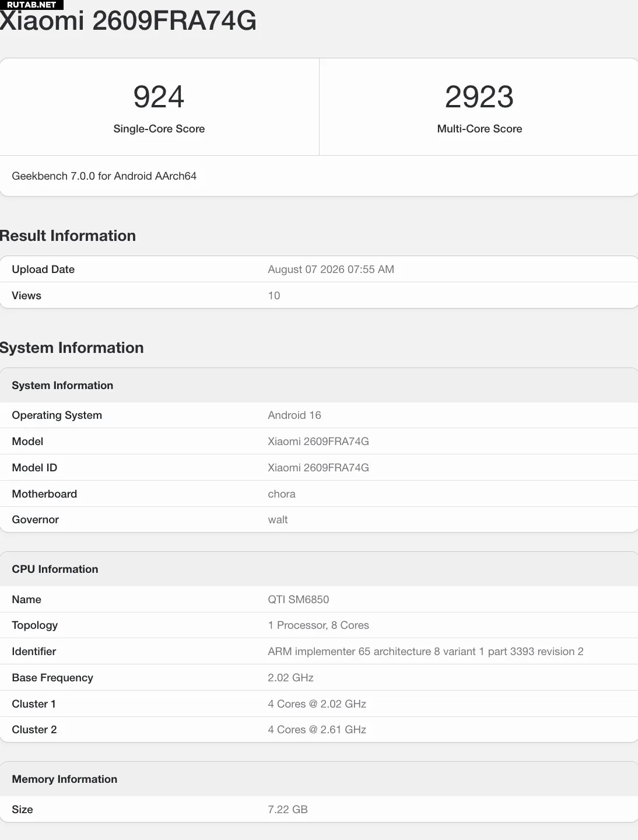
Task: Select the 1 Processor, 8 Cores value
Action: [x=318, y=625]
